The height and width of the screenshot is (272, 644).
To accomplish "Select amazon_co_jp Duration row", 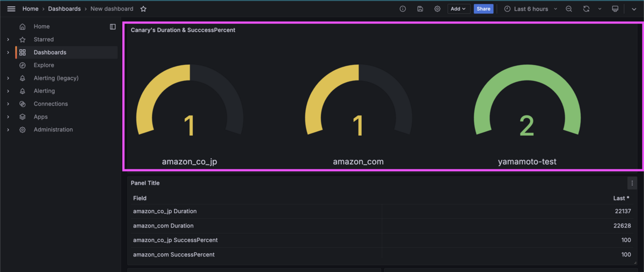I will [x=382, y=211].
